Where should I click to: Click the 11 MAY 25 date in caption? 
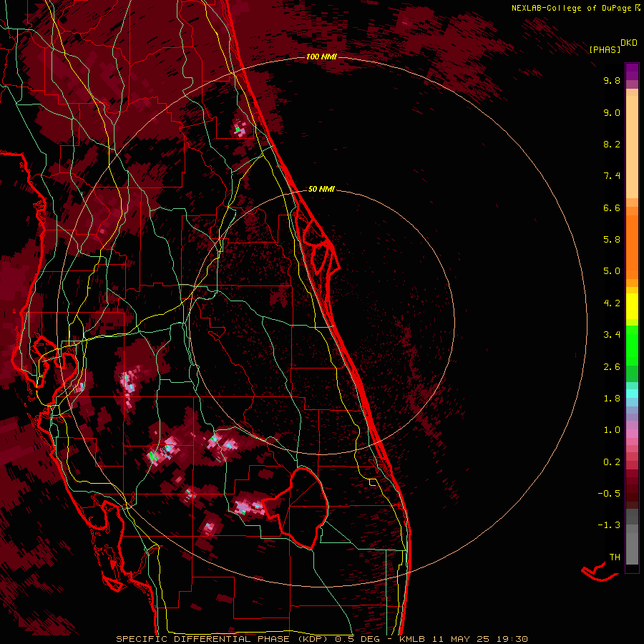(462, 639)
